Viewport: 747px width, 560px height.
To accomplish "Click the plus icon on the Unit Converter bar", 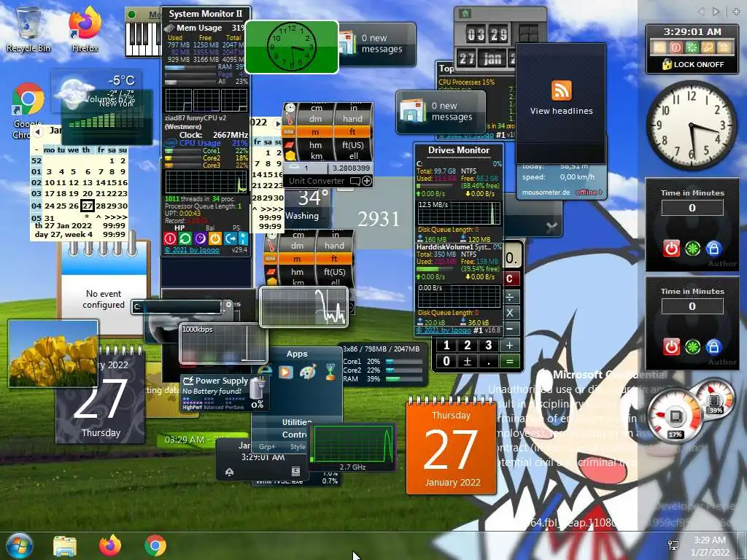I will 367,181.
